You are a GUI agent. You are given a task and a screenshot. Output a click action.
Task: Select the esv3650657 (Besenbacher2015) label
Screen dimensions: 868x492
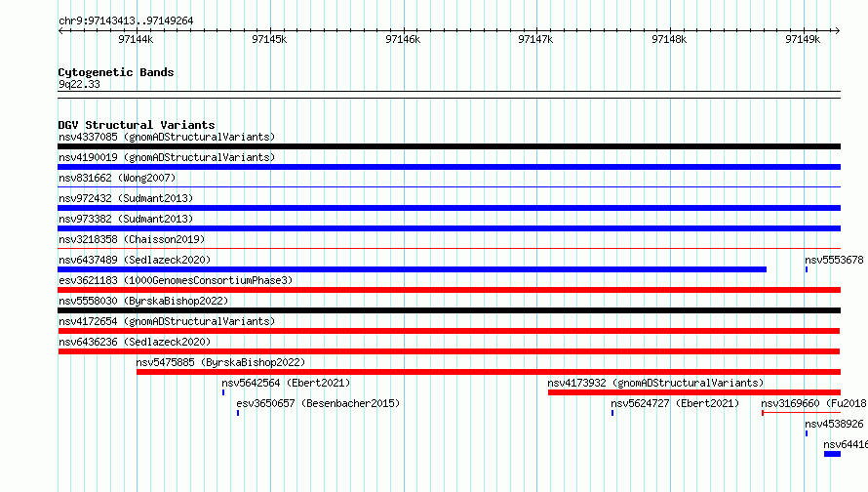pos(318,403)
